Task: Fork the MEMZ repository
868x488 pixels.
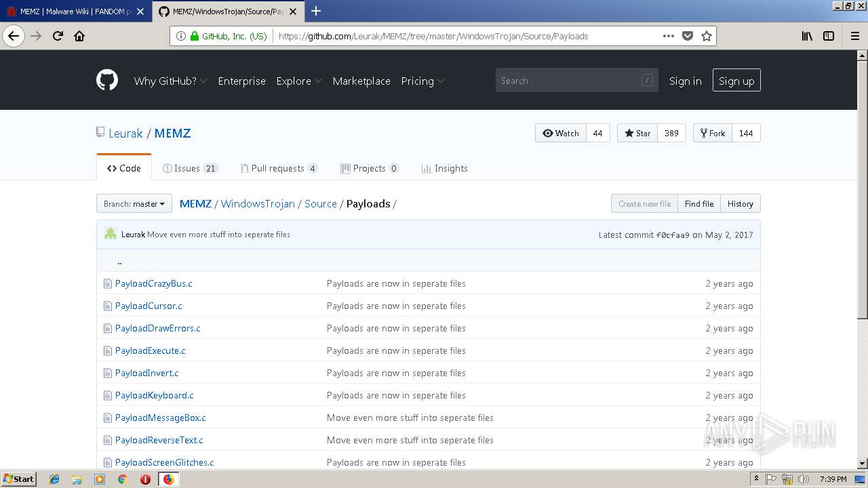Action: 713,133
